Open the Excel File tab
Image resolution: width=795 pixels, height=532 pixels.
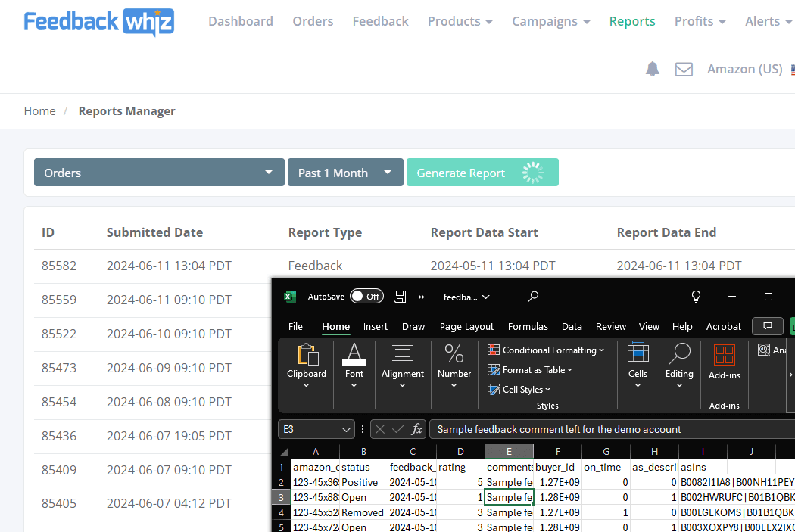tap(295, 327)
